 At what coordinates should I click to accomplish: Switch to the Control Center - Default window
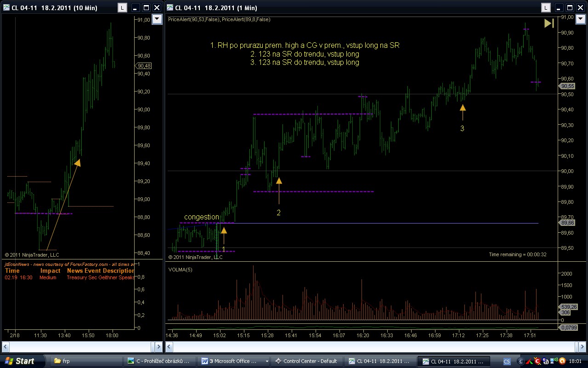[305, 361]
